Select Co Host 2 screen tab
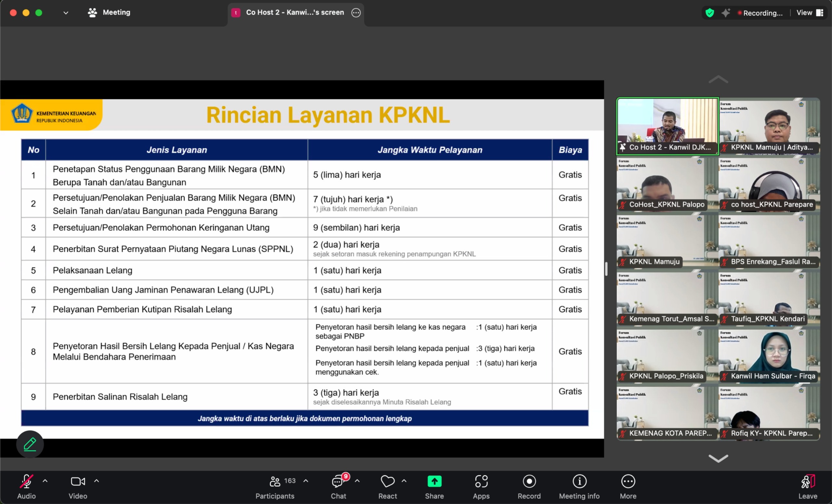Viewport: 832px width, 504px height. click(x=294, y=12)
